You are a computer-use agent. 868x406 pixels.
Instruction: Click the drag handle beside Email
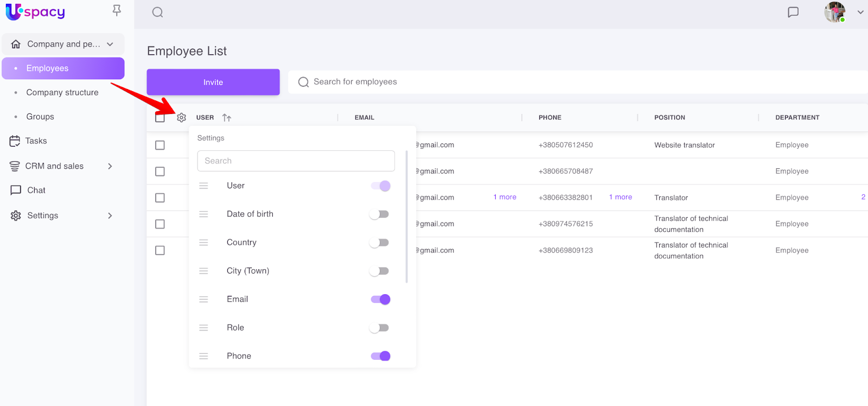tap(203, 300)
